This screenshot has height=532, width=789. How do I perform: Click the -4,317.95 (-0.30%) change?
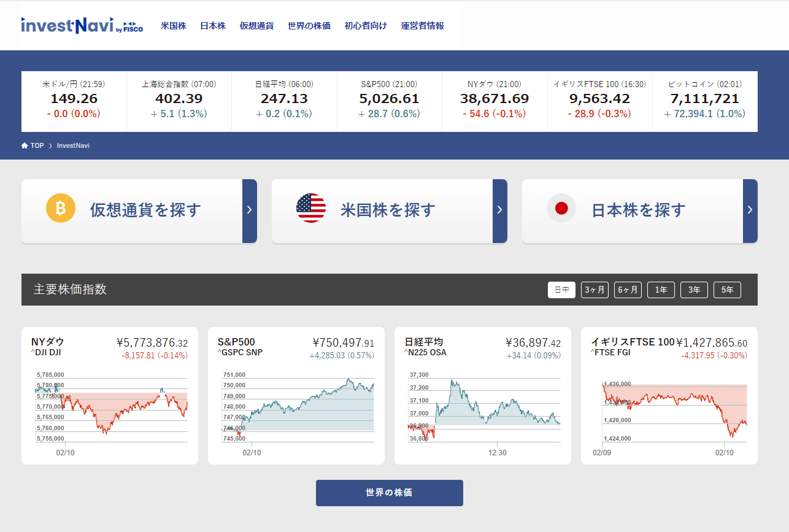[714, 355]
